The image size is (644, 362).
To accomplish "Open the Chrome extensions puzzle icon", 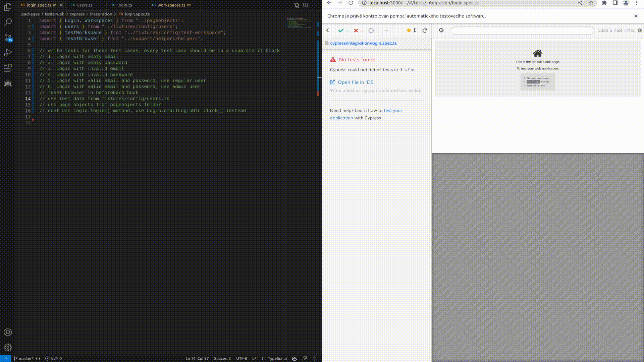I will (604, 3).
